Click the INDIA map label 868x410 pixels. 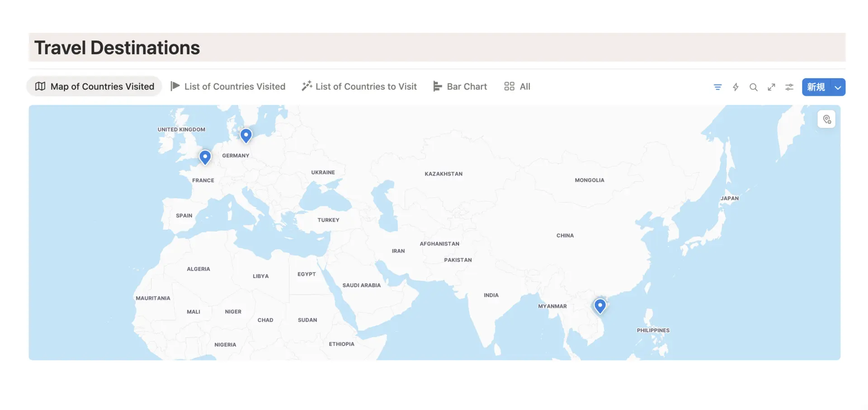click(x=491, y=295)
